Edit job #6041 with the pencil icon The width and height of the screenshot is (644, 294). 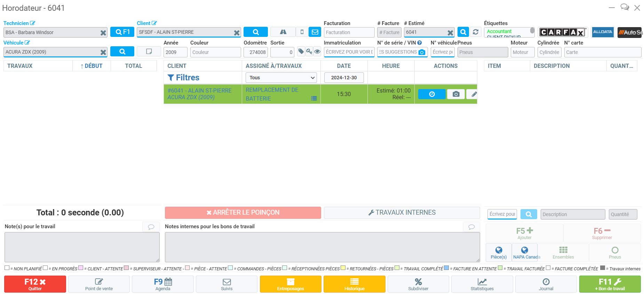click(x=473, y=94)
